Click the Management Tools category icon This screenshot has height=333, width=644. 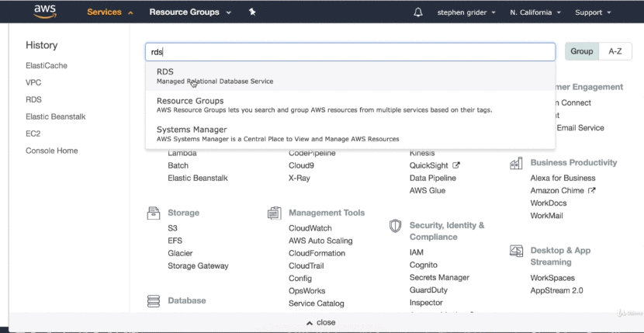274,213
